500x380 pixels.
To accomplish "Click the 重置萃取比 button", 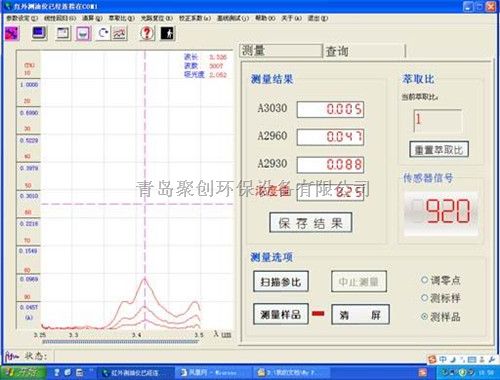I will point(439,149).
